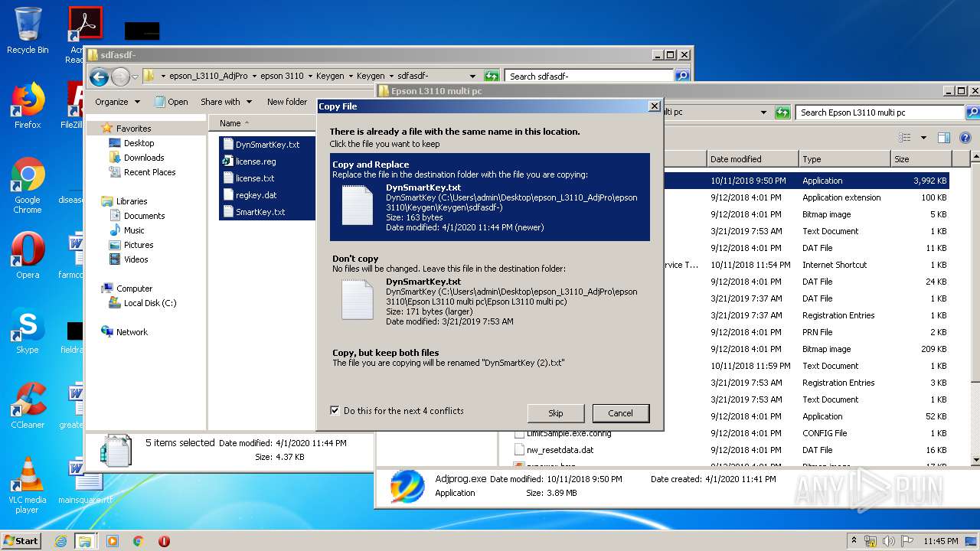Image resolution: width=980 pixels, height=551 pixels.
Task: Cancel the Copy File dialog
Action: tap(620, 413)
